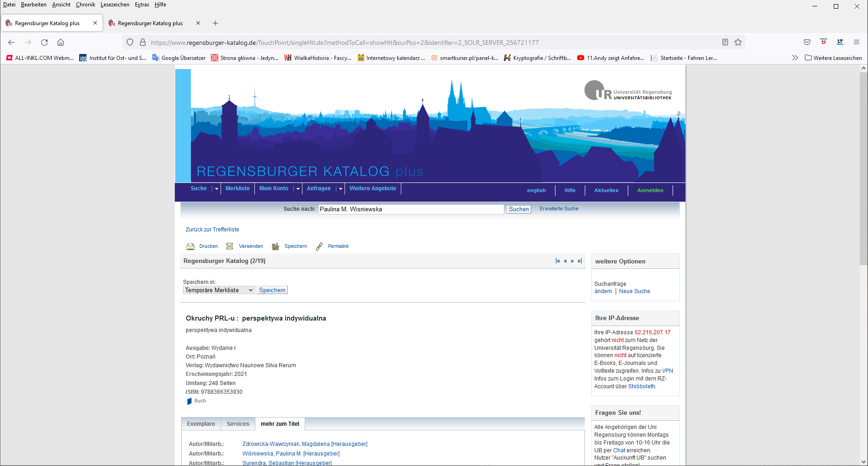Toggle reader view in address bar

(725, 43)
